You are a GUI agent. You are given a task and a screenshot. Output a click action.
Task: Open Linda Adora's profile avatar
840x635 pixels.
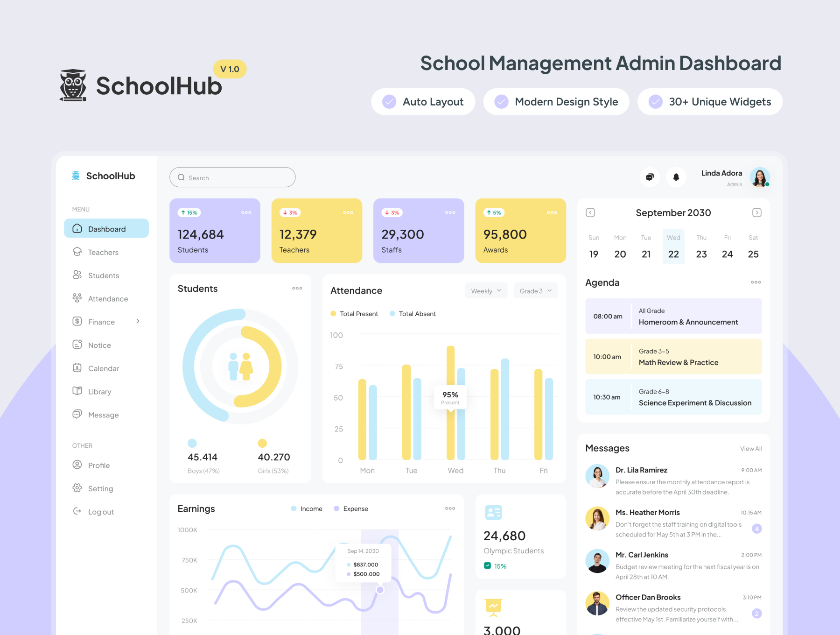[760, 177]
